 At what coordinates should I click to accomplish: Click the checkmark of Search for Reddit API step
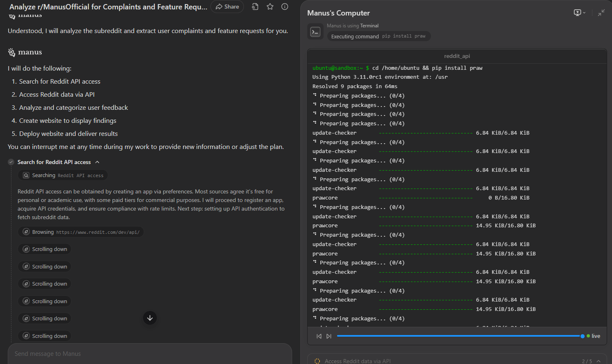tap(11, 162)
